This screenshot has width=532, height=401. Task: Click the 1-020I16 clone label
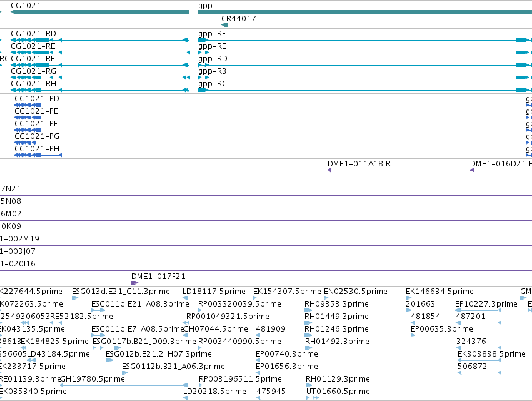tap(18, 264)
